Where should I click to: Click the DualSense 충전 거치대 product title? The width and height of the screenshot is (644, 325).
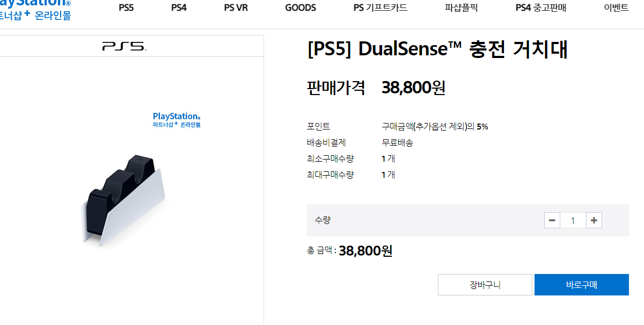coord(437,49)
